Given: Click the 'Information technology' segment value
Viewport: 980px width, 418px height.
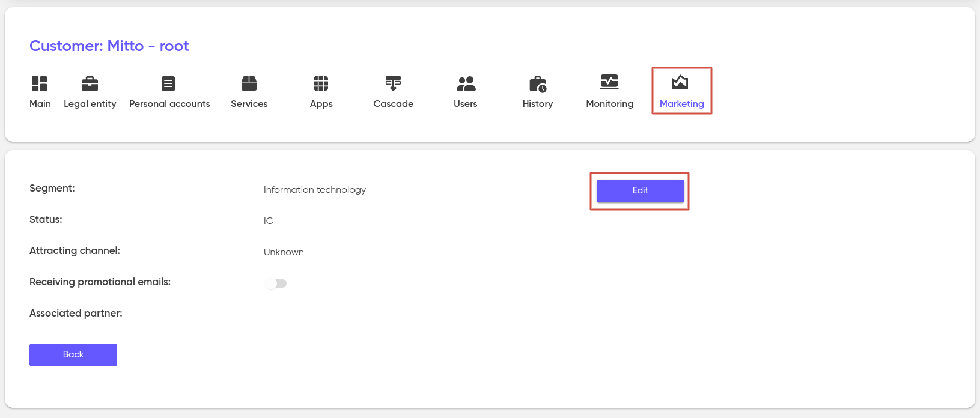Looking at the screenshot, I should click(315, 190).
